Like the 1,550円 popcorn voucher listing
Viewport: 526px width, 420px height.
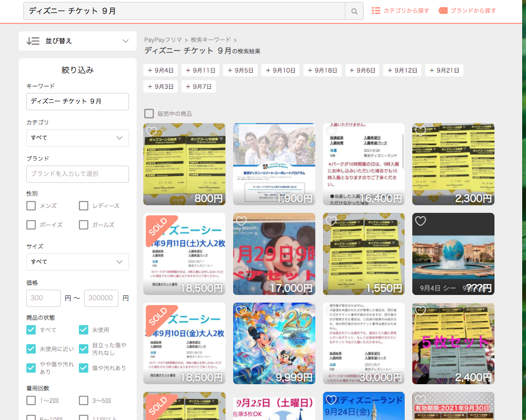point(331,220)
